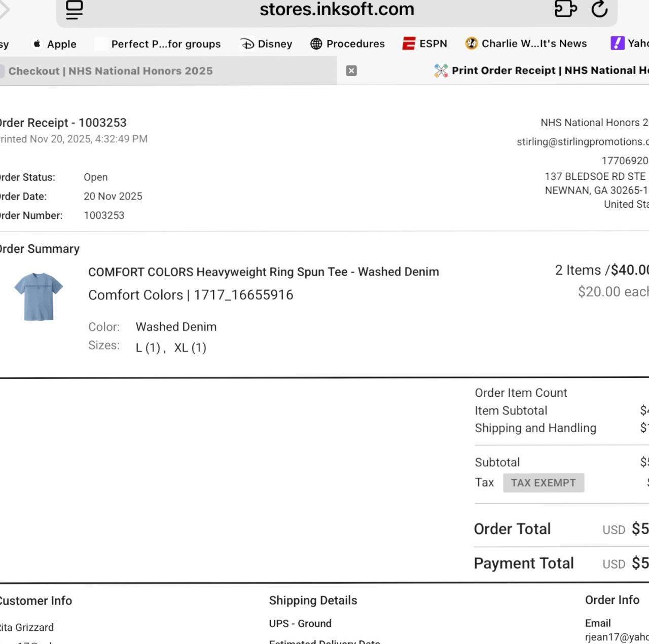Close the Checkout tab with the X icon
Screen dimensions: 649x644
point(351,71)
